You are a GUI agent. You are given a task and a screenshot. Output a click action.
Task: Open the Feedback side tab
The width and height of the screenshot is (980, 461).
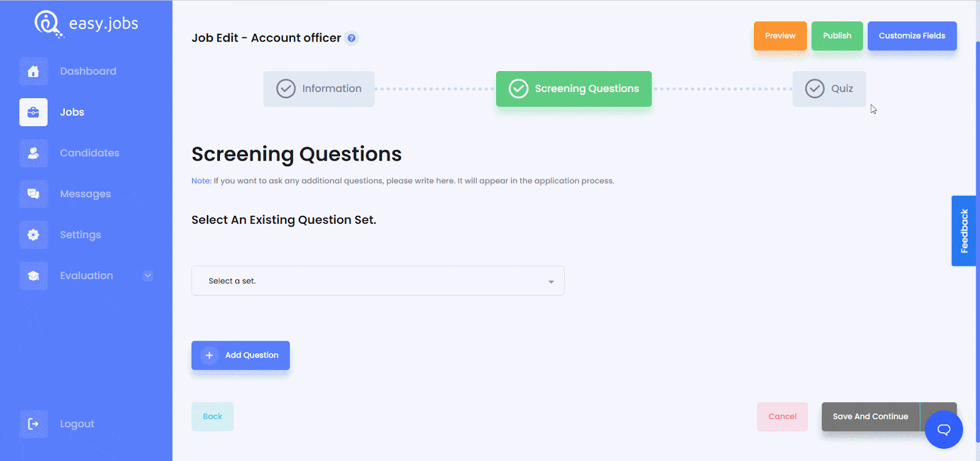[963, 231]
